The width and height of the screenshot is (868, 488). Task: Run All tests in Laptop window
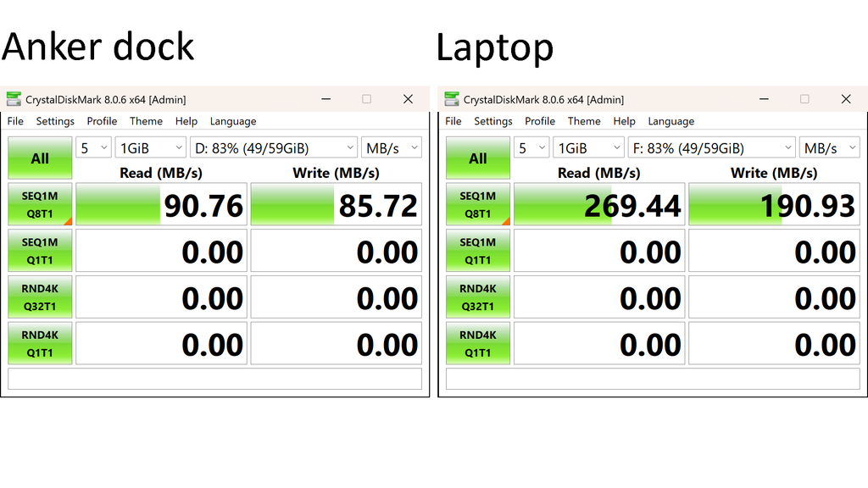point(478,158)
